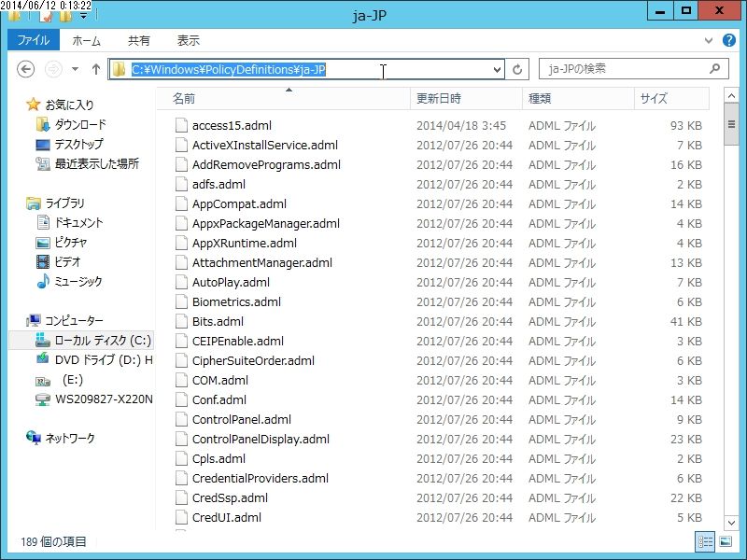
Task: Open 最近表示した場所 in favorites
Action: point(96,164)
